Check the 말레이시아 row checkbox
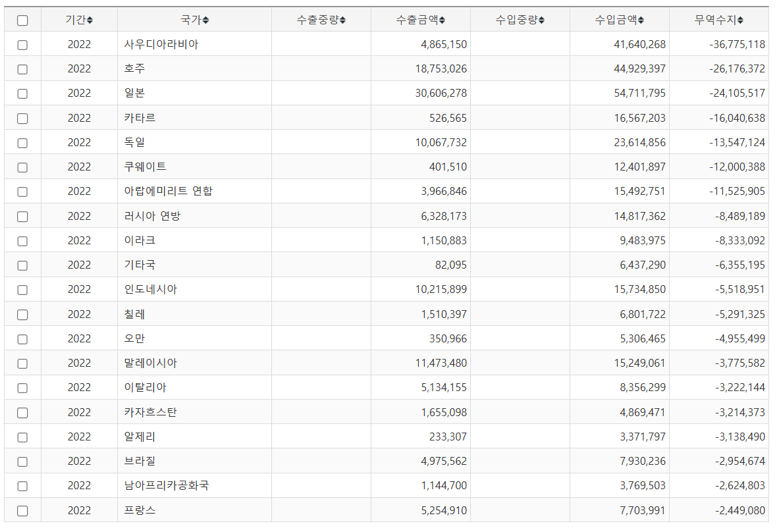The height and width of the screenshot is (532, 777). 22,363
